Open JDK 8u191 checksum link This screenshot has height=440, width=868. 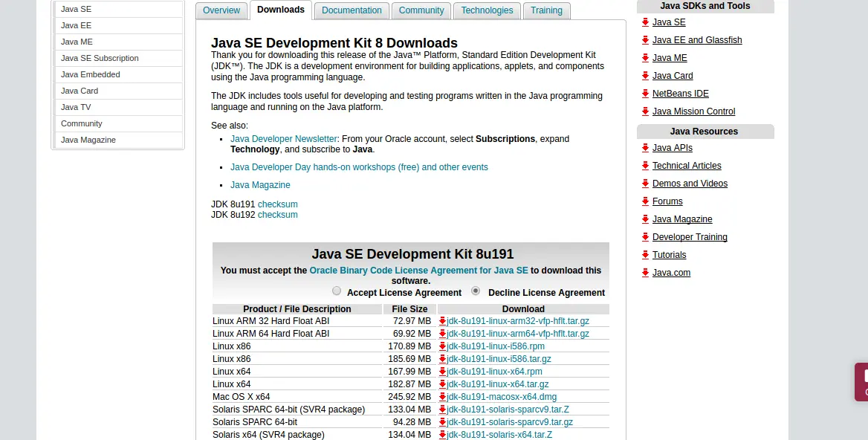point(277,204)
